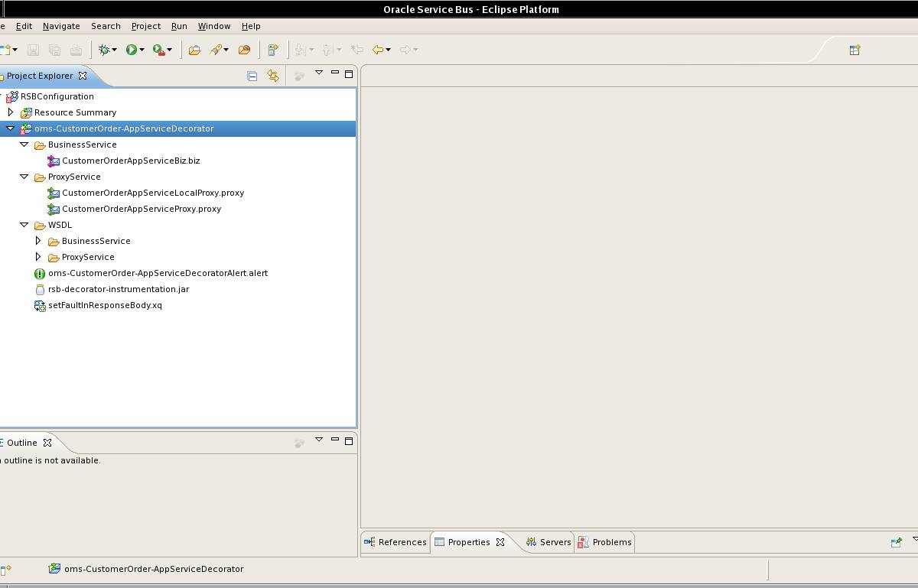Image resolution: width=918 pixels, height=588 pixels.
Task: Expand ProxyService under WSDL
Action: point(38,257)
